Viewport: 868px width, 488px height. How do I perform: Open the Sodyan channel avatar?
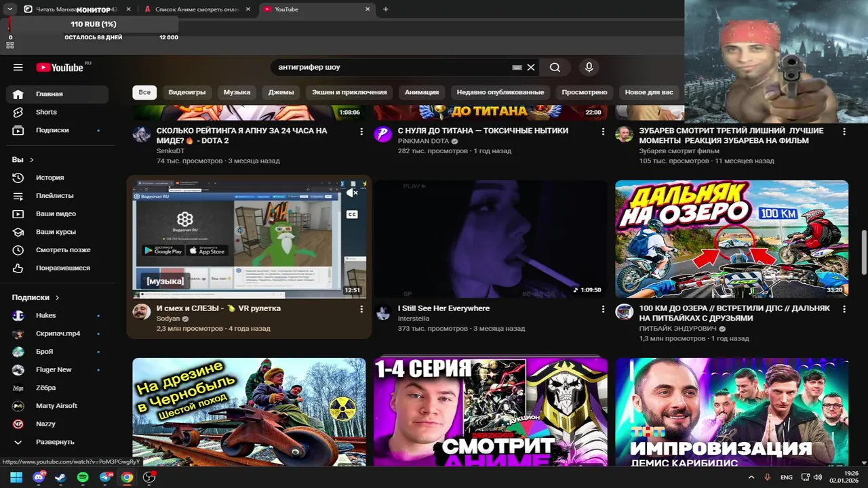click(x=141, y=312)
